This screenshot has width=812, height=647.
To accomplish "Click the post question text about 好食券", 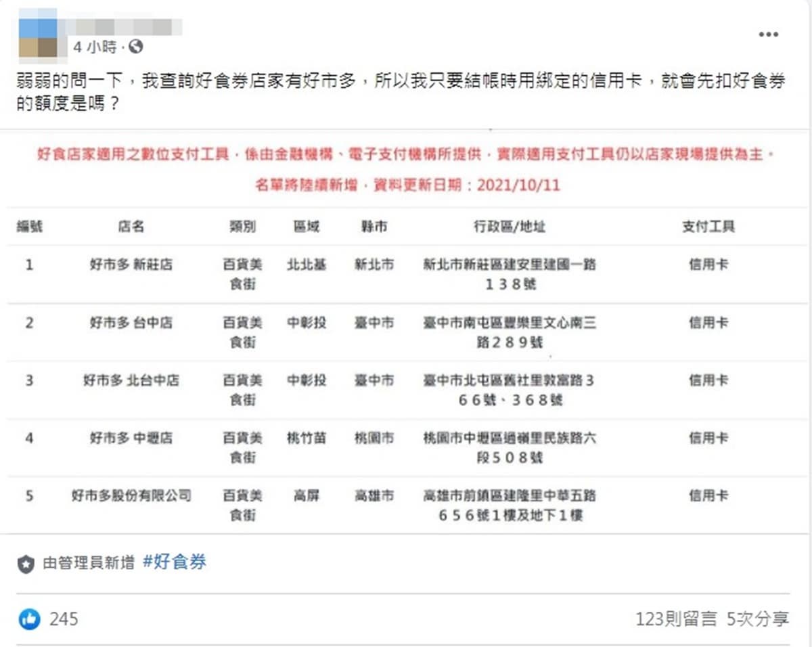I will [401, 93].
